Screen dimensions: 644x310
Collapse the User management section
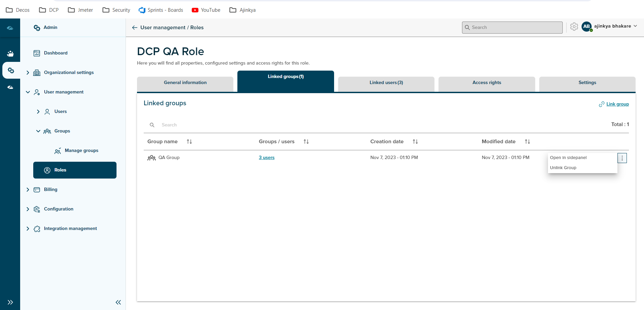28,92
